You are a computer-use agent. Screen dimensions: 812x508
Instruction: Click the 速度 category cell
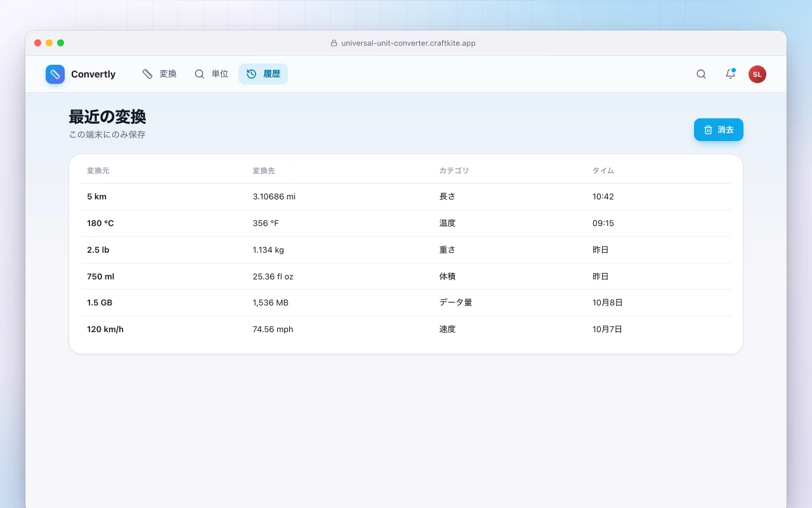[447, 330]
